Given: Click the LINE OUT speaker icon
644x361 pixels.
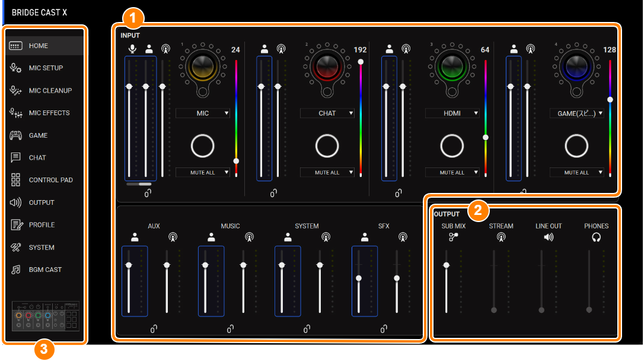Looking at the screenshot, I should 549,237.
